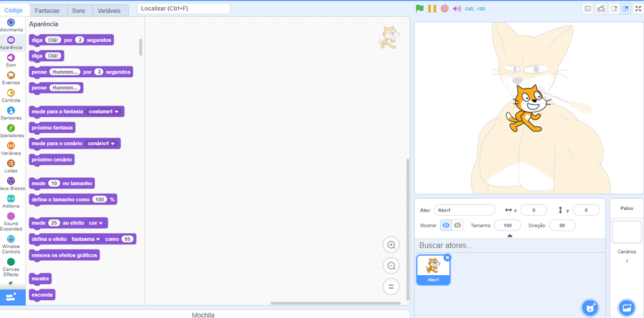The height and width of the screenshot is (318, 644).
Task: Click the Localizar (Ctrl+F) search box
Action: [x=184, y=8]
